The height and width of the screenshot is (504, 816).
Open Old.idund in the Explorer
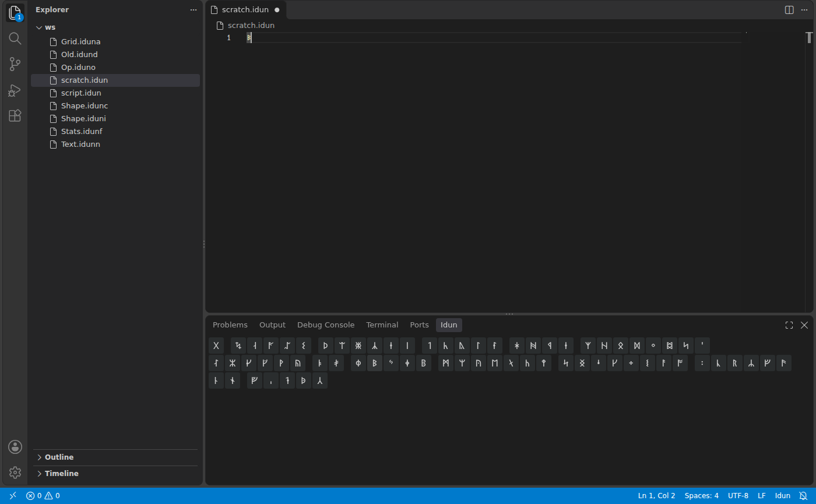tap(115, 55)
